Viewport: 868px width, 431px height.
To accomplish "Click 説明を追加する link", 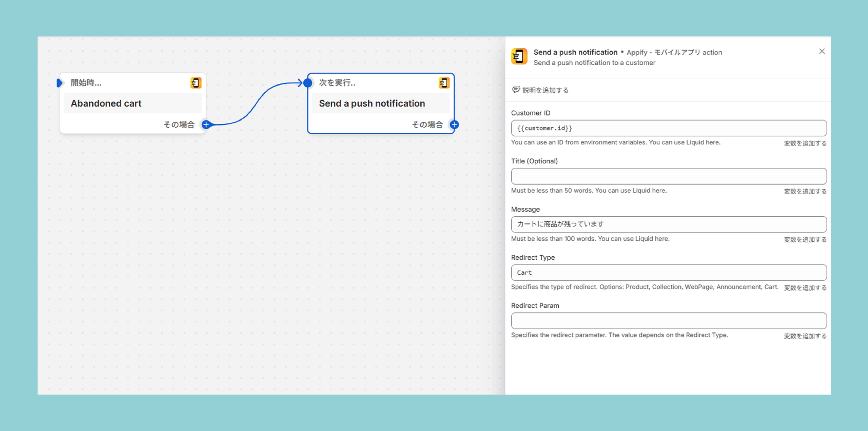I will 545,90.
